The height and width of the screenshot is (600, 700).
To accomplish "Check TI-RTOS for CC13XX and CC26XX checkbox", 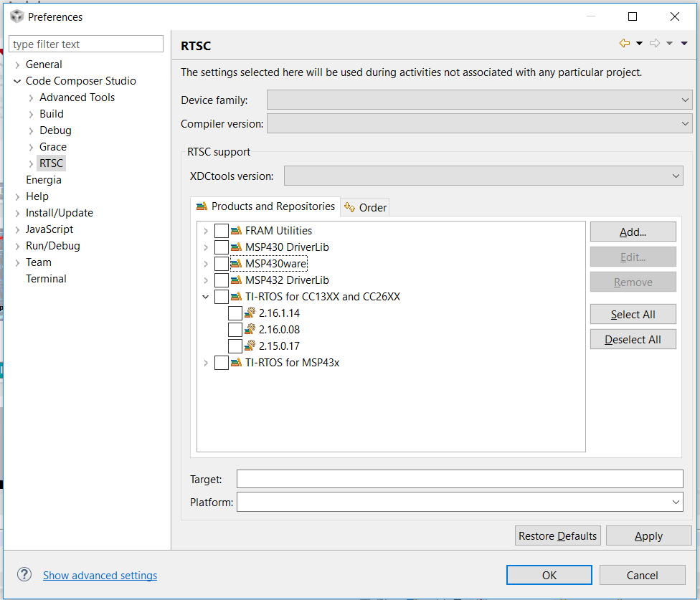I will point(222,297).
